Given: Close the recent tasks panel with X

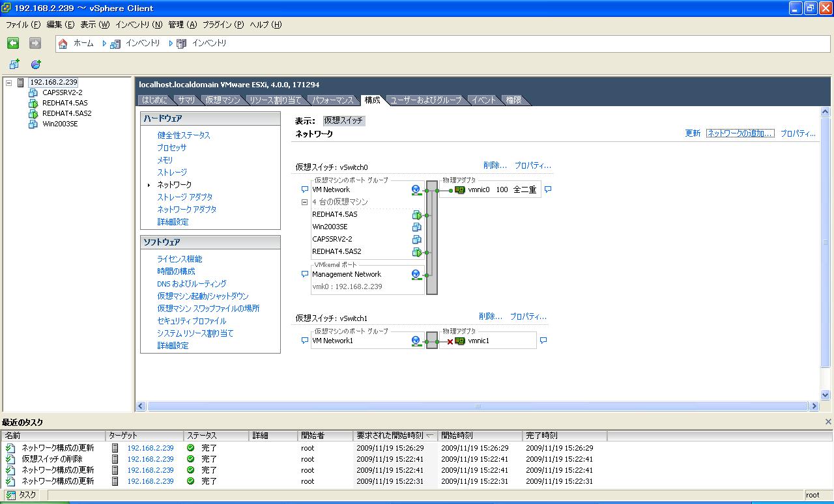Looking at the screenshot, I should tap(828, 422).
